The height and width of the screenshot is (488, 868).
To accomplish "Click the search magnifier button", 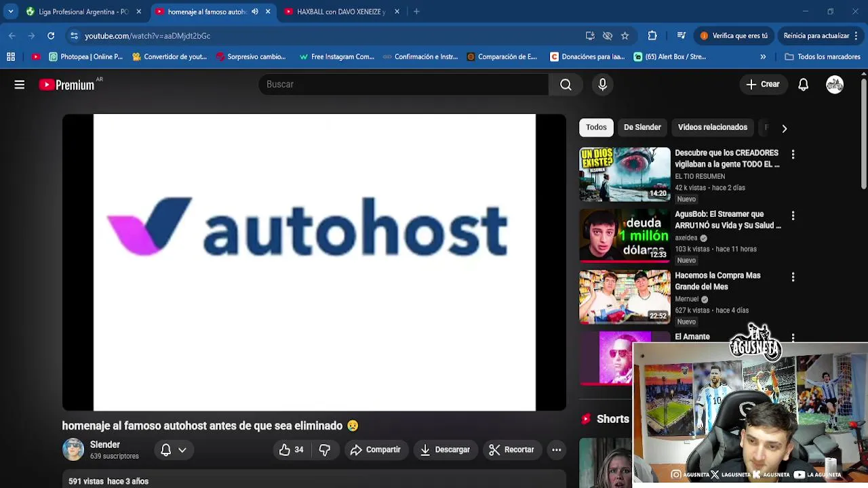I will (x=566, y=85).
